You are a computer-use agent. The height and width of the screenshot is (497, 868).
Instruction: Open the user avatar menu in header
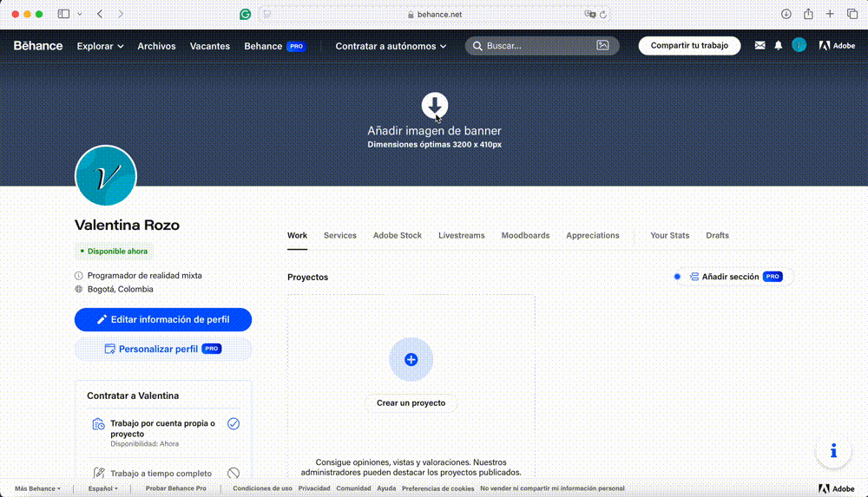799,45
